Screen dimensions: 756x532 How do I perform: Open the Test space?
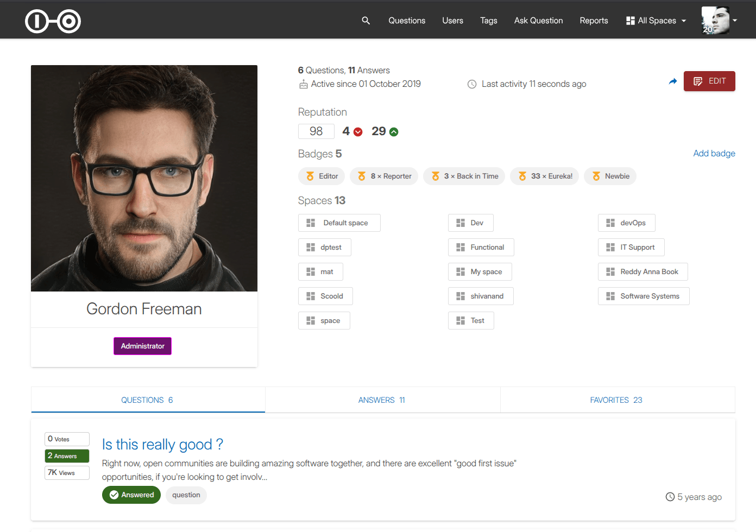(x=471, y=321)
